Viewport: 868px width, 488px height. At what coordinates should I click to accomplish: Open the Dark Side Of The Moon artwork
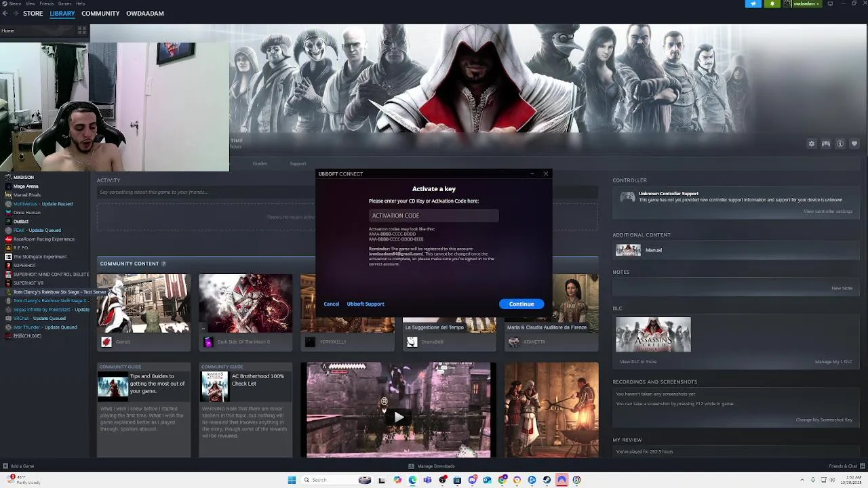[245, 312]
